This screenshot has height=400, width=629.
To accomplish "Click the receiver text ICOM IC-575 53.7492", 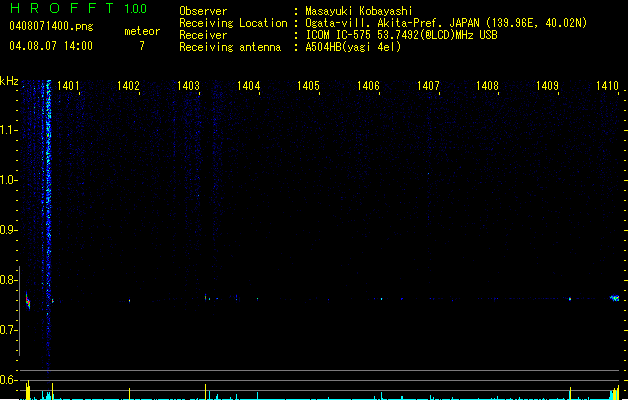I will 401,35.
